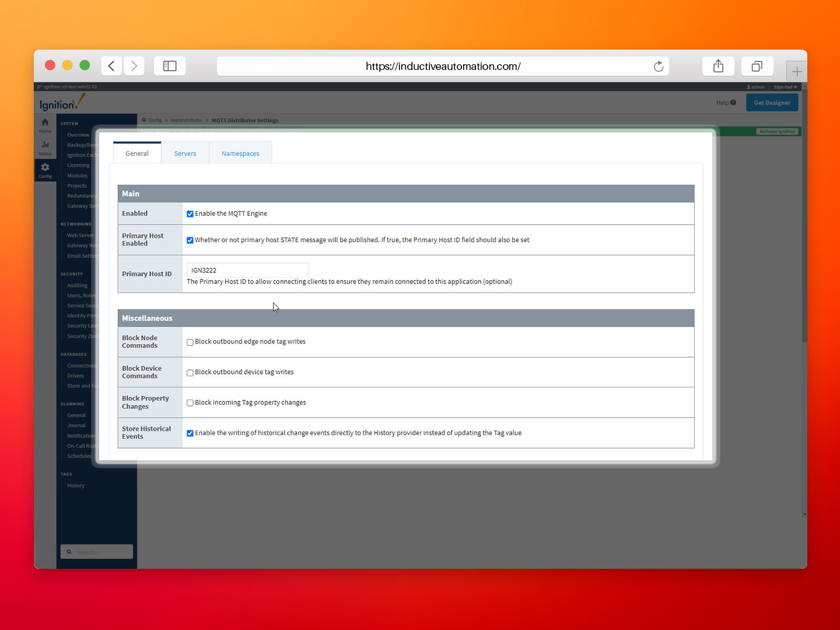
Task: Click the Sign Out link
Action: pos(785,87)
